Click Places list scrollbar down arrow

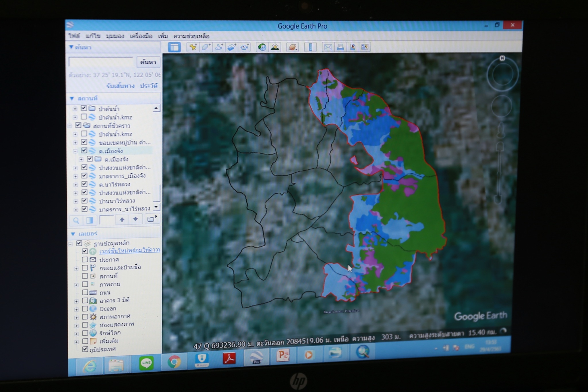156,207
